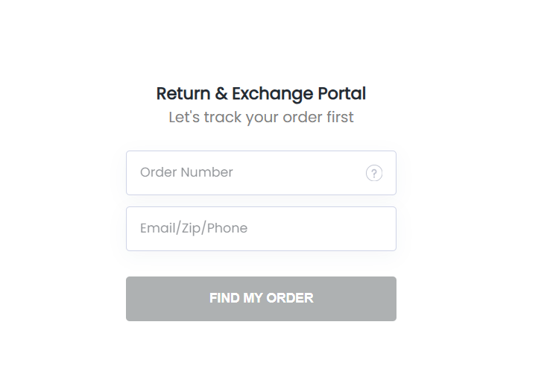Viewport: 553px width, 392px height.
Task: Hit the order lookup submit button
Action: pyautogui.click(x=261, y=299)
